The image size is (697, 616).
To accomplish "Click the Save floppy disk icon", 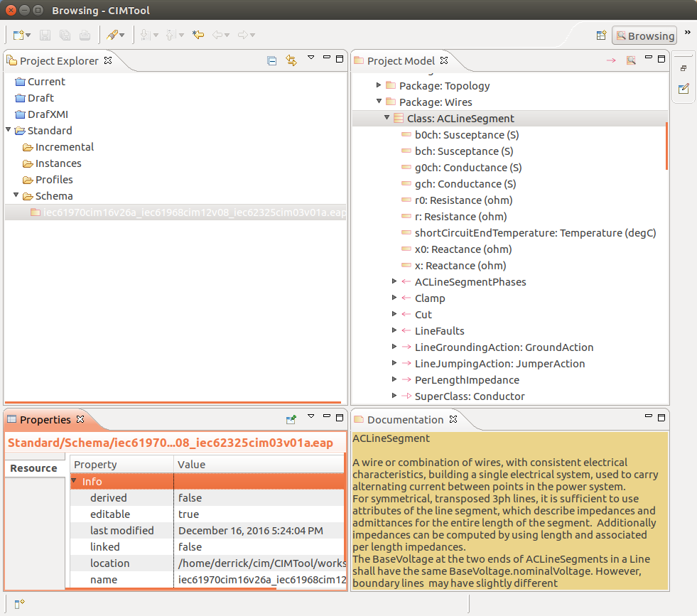I will (45, 35).
